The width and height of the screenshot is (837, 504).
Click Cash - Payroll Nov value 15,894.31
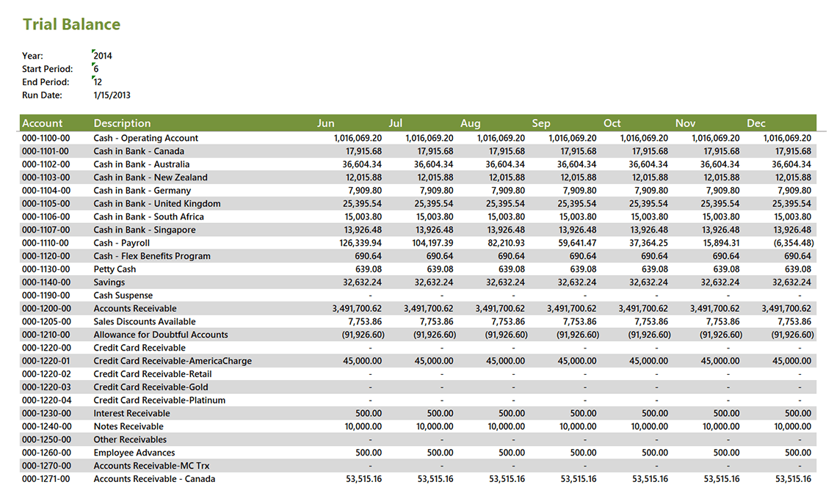(x=721, y=244)
